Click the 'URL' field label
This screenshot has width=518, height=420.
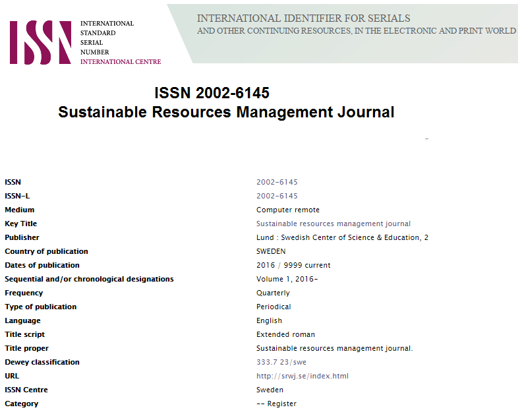12,376
